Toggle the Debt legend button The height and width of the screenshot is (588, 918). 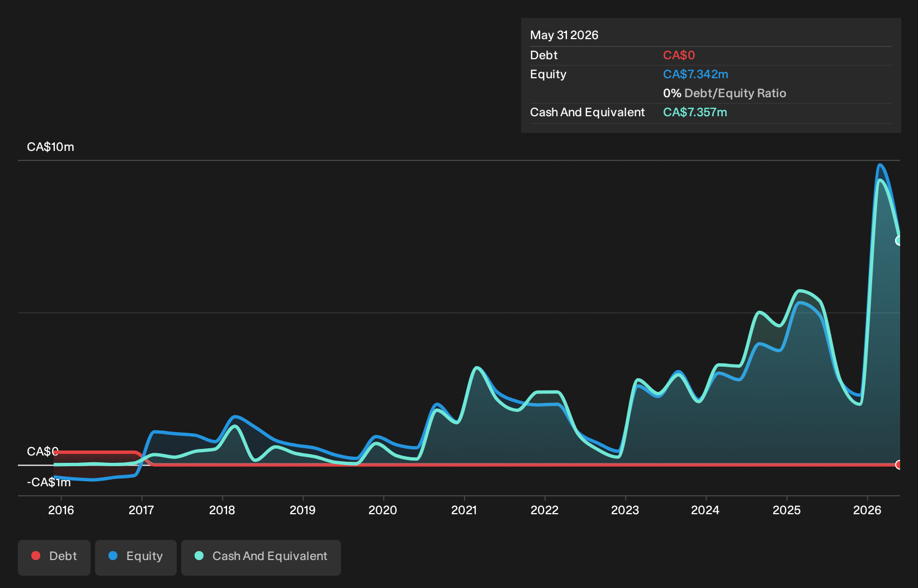pyautogui.click(x=54, y=557)
